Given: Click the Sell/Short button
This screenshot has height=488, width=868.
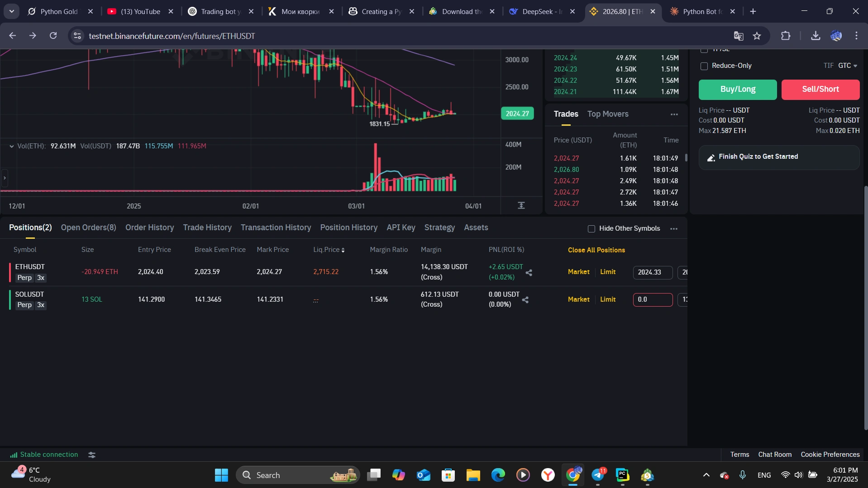Looking at the screenshot, I should click(x=820, y=90).
